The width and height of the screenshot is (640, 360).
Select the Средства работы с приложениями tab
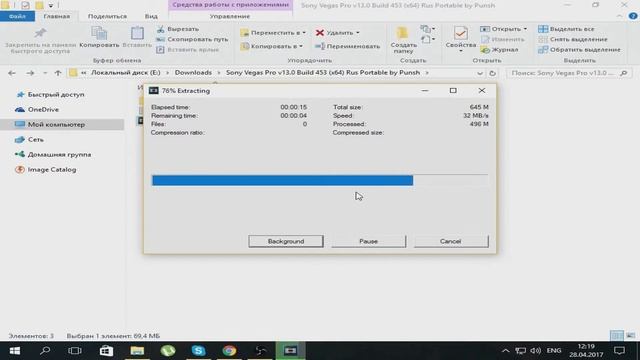point(231,5)
